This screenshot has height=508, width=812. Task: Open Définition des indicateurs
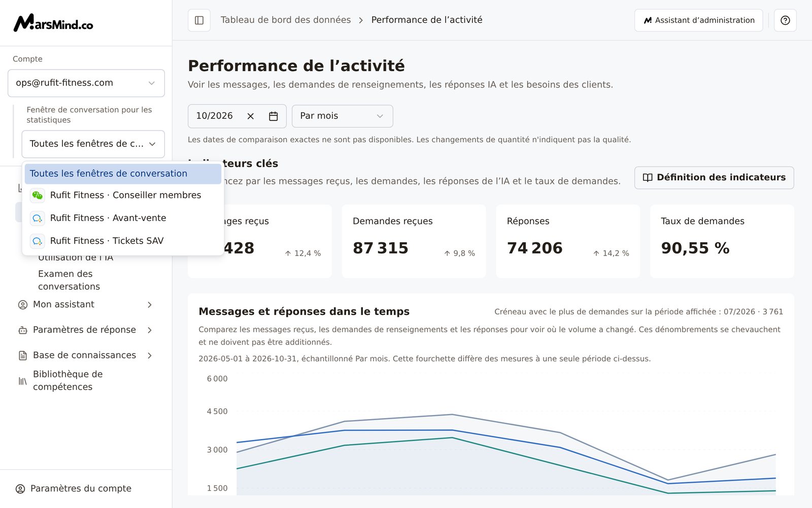[714, 178]
